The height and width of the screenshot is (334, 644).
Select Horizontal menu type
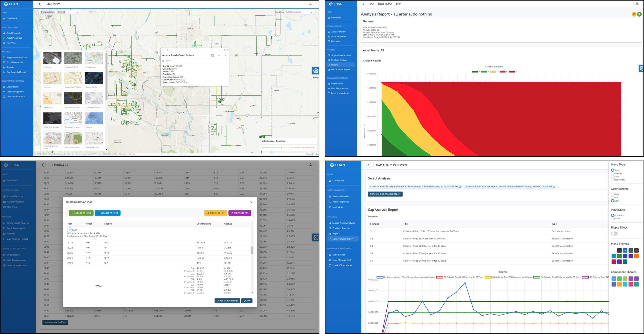[x=612, y=180]
